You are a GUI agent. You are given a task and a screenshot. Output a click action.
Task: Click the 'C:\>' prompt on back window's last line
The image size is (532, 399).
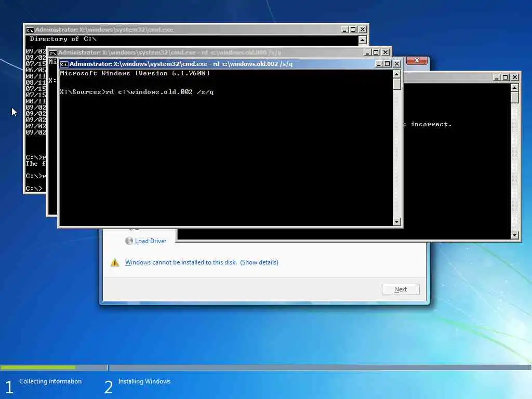coord(34,188)
